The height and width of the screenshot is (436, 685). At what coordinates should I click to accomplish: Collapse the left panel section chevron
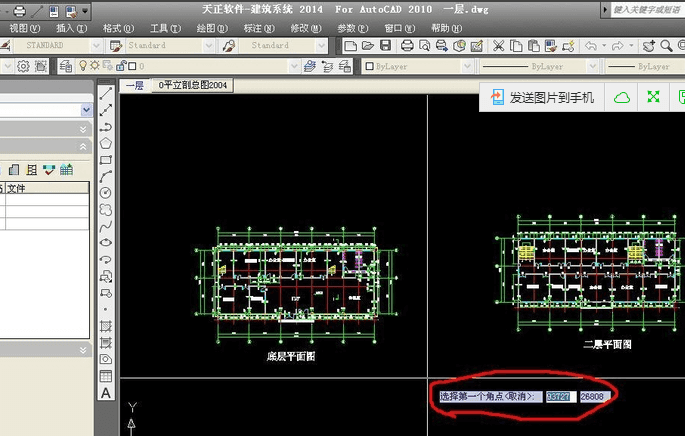coord(83,147)
